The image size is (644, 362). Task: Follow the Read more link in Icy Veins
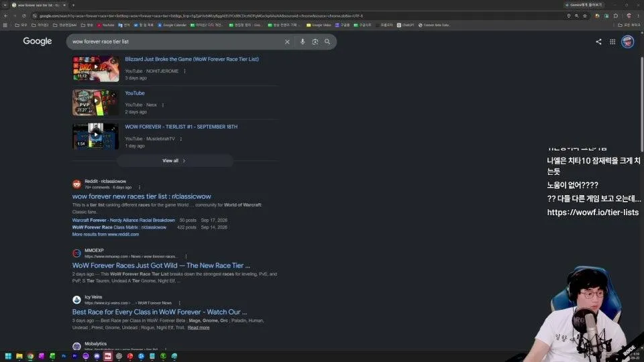[x=199, y=328]
